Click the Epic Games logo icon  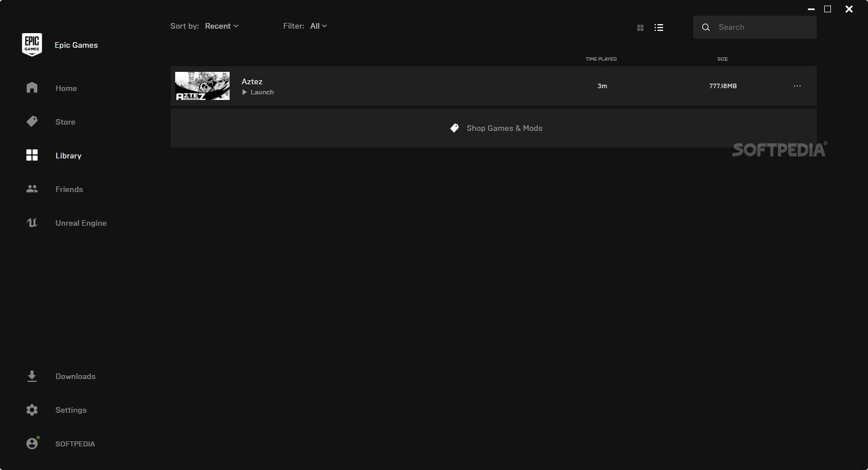pos(32,45)
